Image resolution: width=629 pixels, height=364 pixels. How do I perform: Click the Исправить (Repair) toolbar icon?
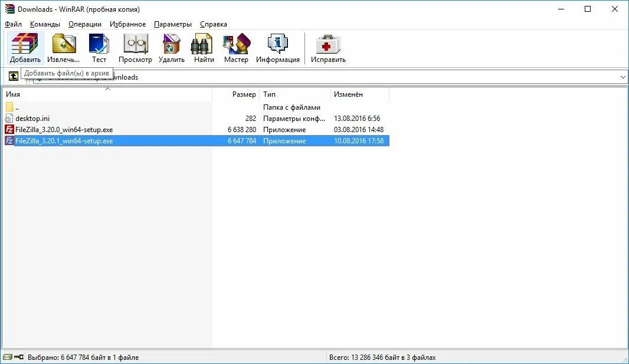[328, 48]
